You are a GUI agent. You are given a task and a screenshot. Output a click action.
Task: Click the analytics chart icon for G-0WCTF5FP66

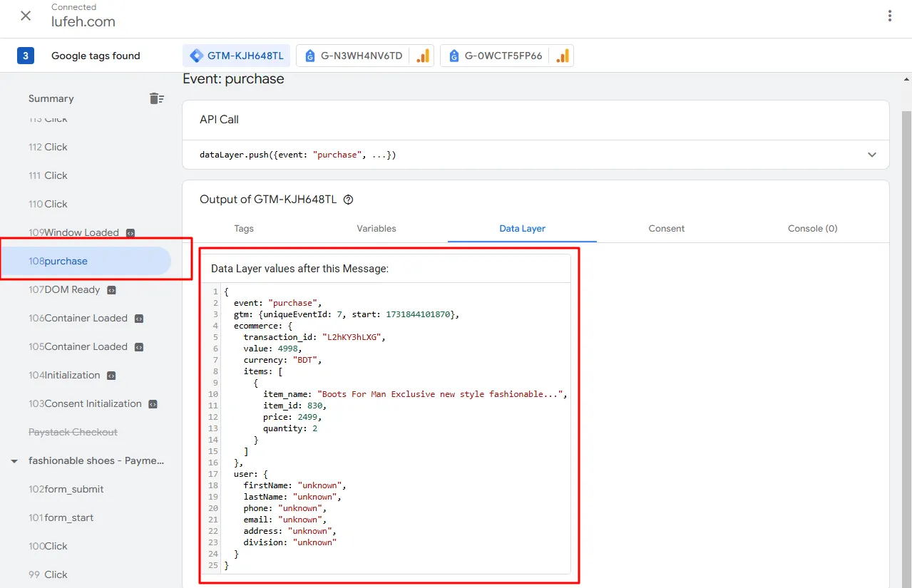click(563, 56)
